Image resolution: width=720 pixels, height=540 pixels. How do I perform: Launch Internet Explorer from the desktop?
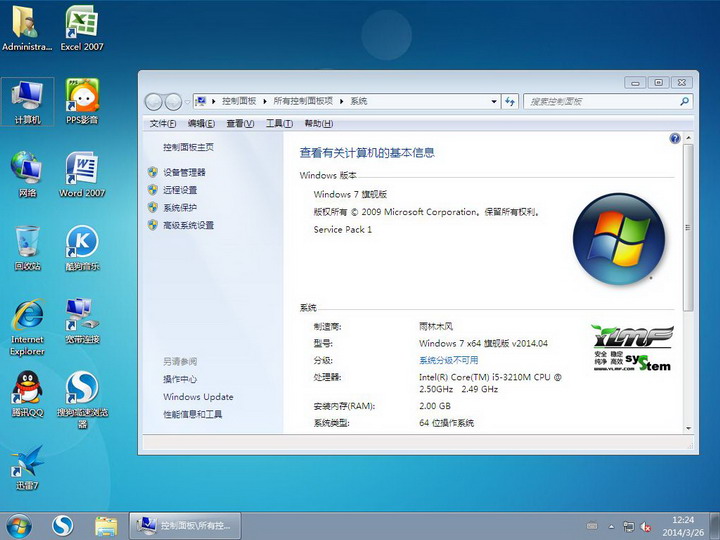(27, 327)
